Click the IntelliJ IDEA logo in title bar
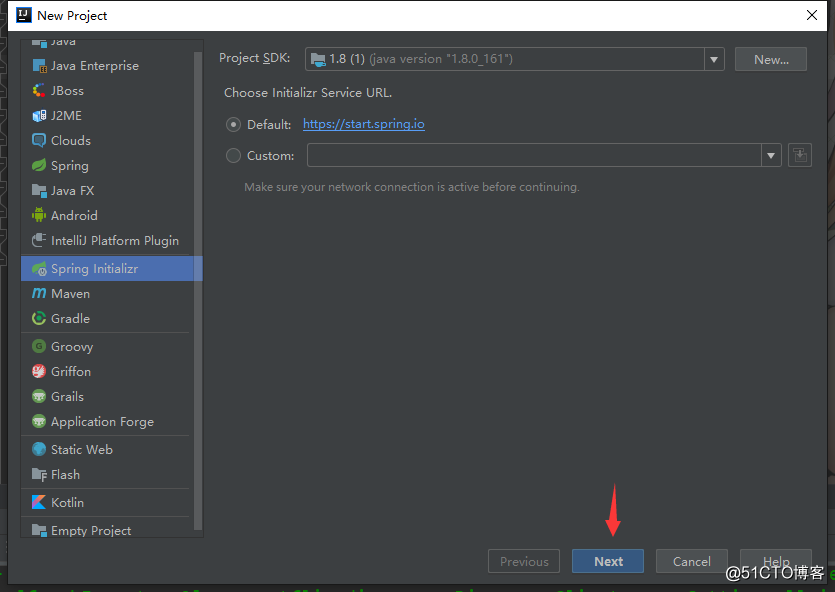Screen dimensions: 835x592 [24, 15]
